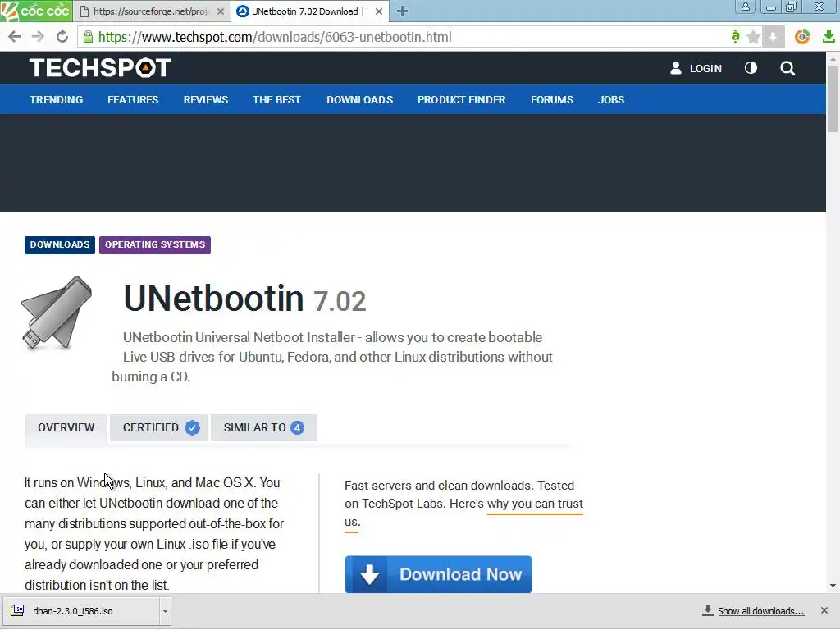This screenshot has height=630, width=840.
Task: Click the UNetbootin USB drive logo
Action: coord(57,313)
